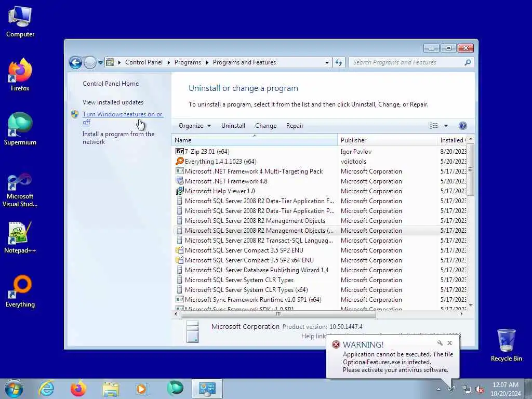Click Change in the toolbar

click(265, 126)
